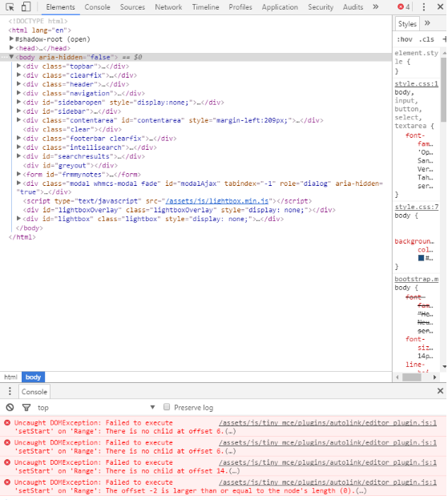Expand the modalAjax div node

click(x=18, y=183)
